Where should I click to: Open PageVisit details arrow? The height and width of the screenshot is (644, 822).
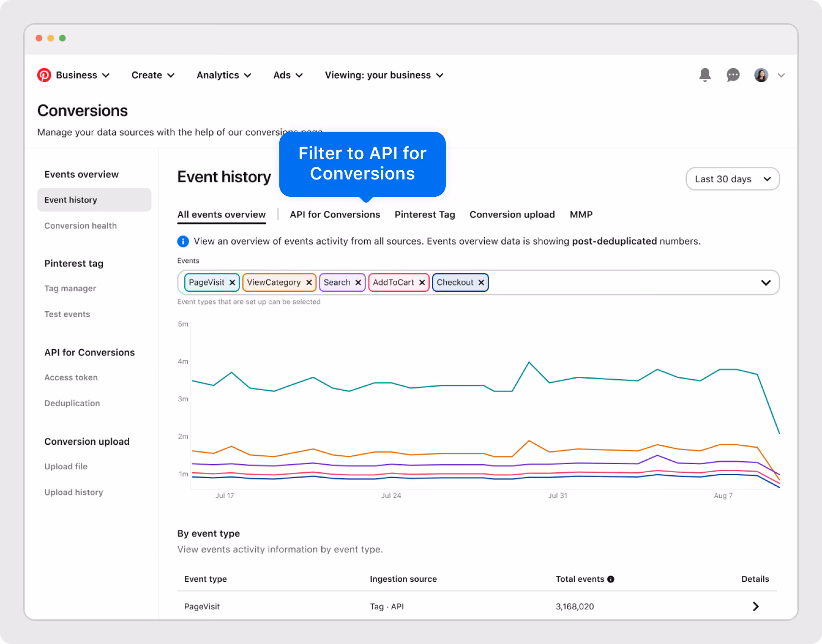pyautogui.click(x=755, y=606)
